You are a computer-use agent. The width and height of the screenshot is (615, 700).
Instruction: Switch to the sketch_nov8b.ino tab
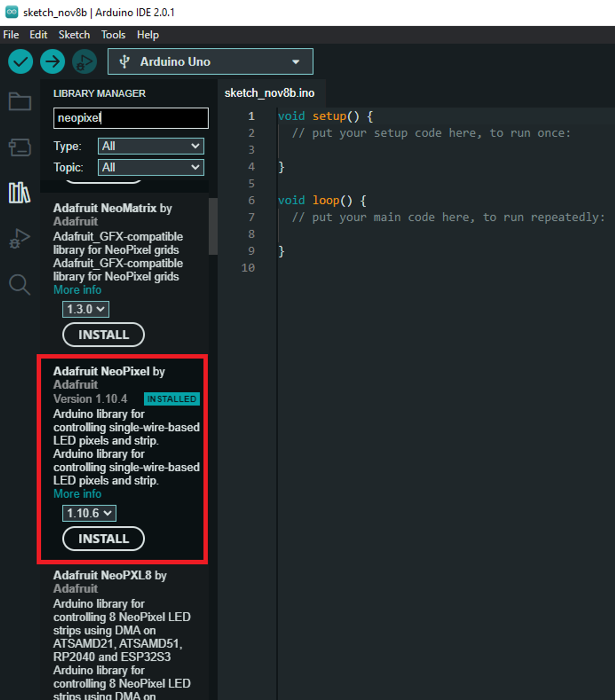(269, 93)
